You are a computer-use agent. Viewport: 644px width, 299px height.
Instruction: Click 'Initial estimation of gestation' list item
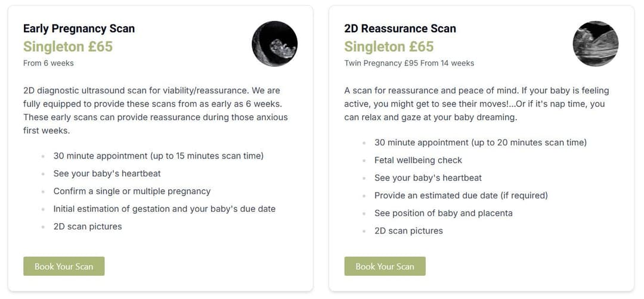pos(165,209)
